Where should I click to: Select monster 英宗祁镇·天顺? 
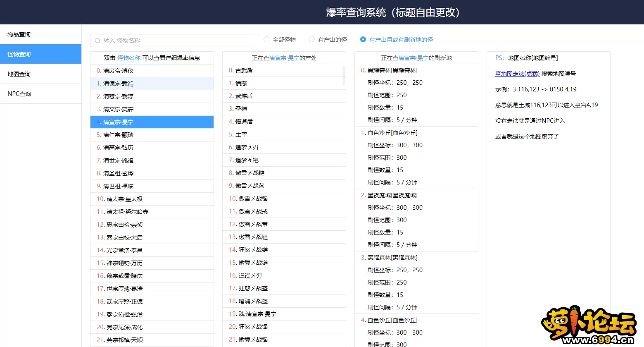coord(152,340)
